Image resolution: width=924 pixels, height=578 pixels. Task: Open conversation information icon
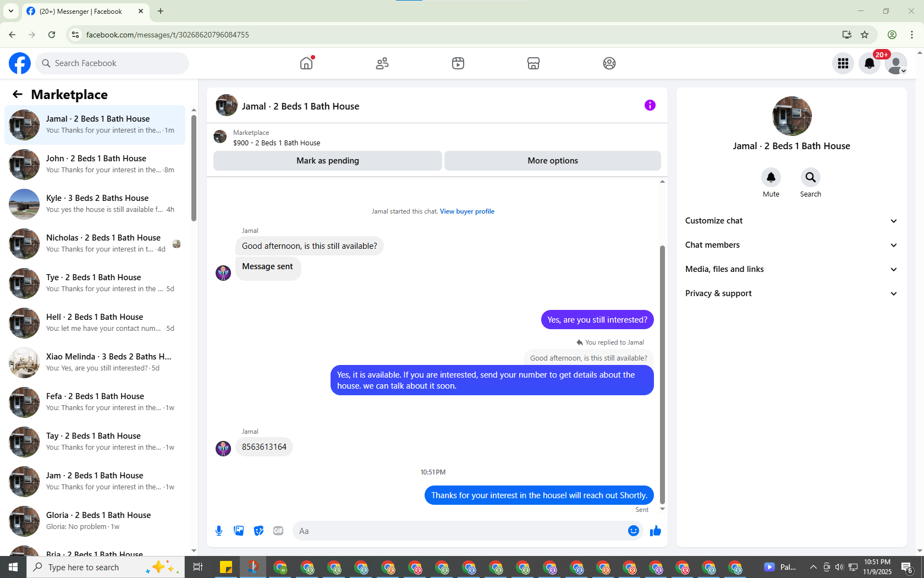coord(650,105)
